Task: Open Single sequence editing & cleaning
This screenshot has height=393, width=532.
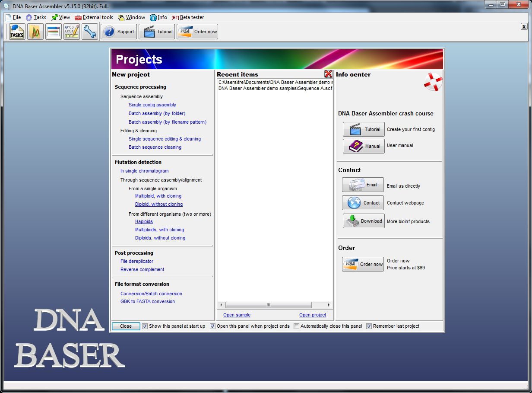Action: [165, 139]
